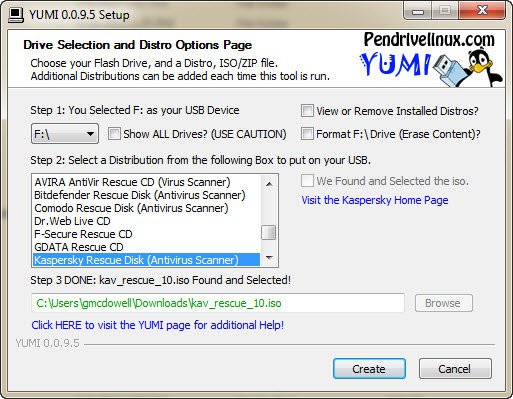Click the Create button
The height and width of the screenshot is (399, 513).
[369, 369]
